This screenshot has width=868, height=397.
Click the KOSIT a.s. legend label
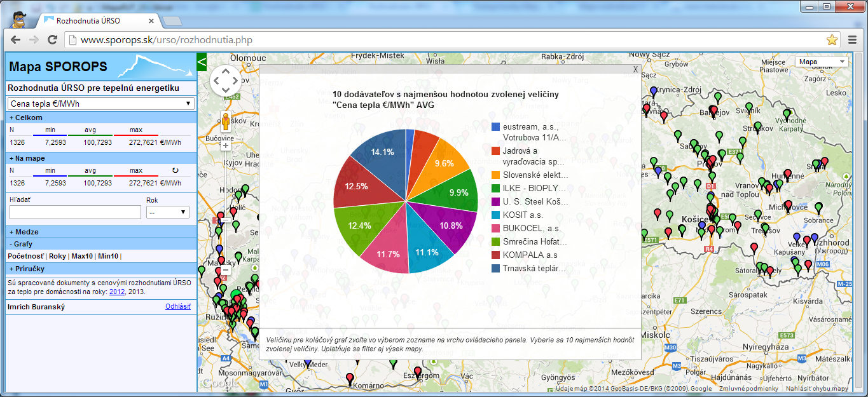(523, 215)
